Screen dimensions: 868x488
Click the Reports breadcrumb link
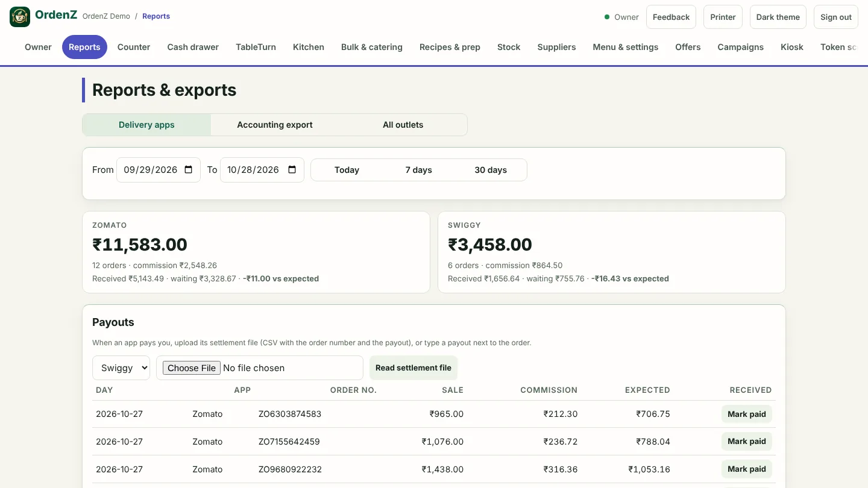coord(156,16)
